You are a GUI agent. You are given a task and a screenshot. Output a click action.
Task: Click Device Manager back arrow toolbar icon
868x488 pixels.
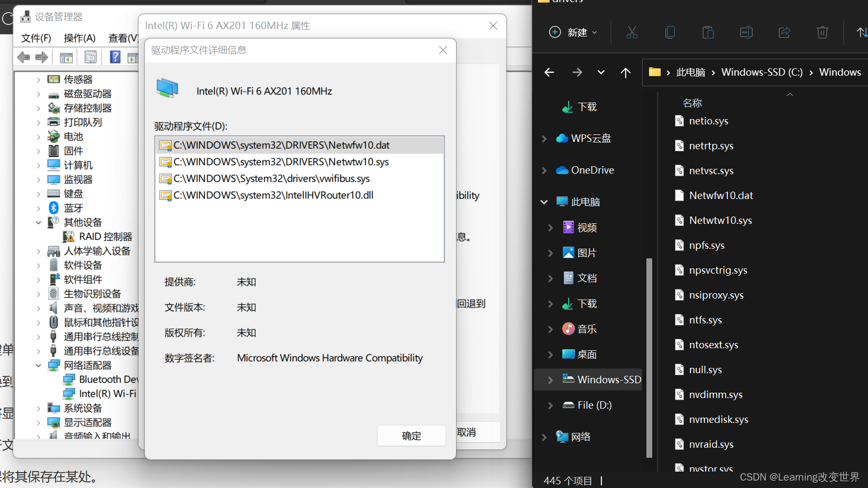click(x=23, y=57)
